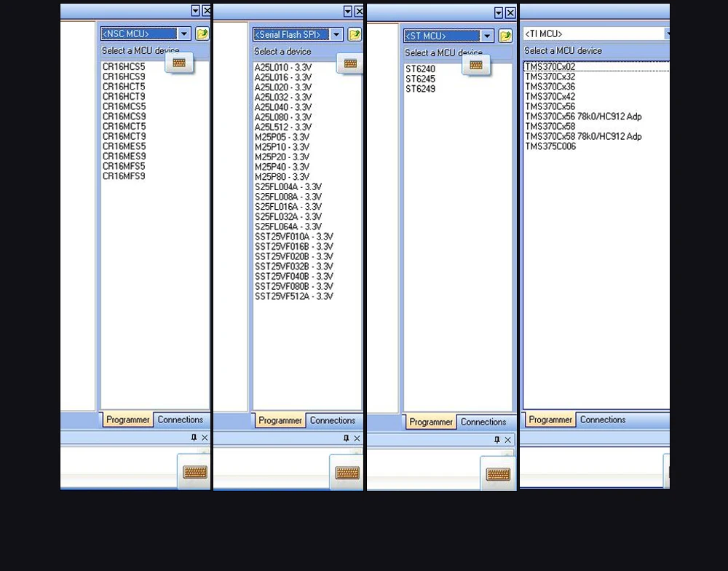
Task: Select SST25VF020B - 3.3V device
Action: (294, 256)
